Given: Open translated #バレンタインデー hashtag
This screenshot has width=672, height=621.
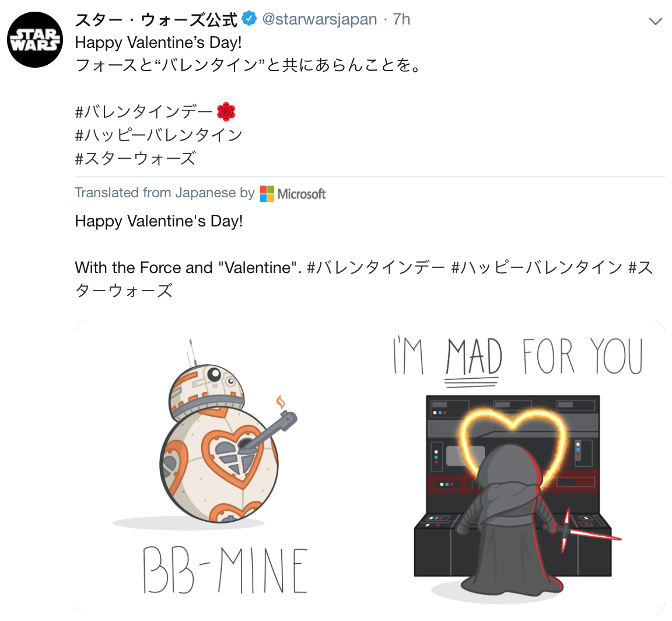Looking at the screenshot, I should [x=376, y=268].
